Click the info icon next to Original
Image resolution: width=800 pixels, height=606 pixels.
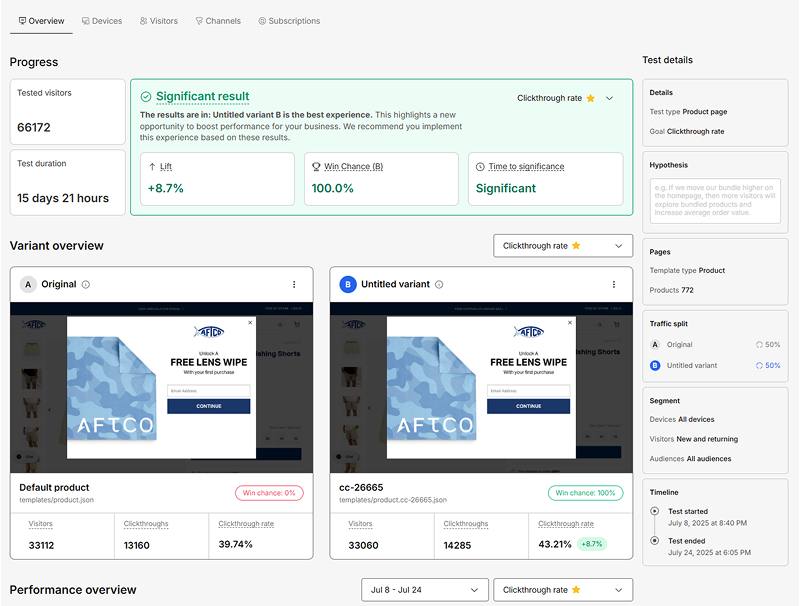pos(86,285)
